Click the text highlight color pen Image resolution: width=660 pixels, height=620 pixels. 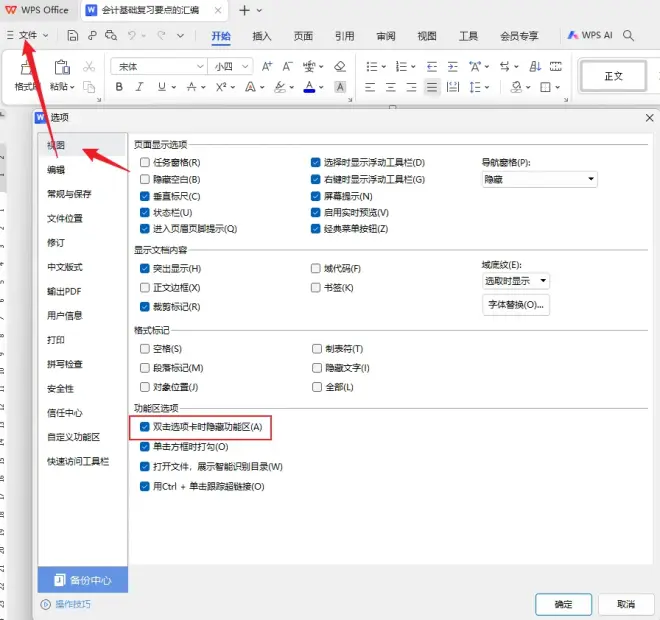[280, 87]
